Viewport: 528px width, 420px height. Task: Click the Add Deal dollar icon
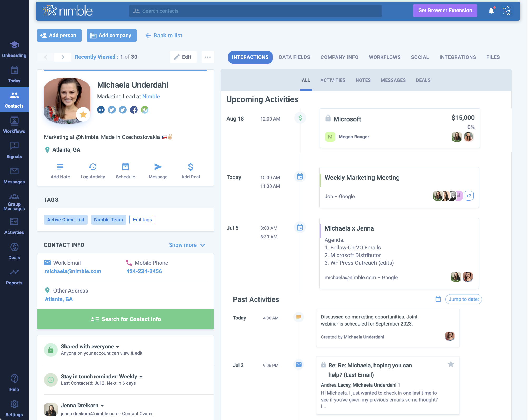191,167
